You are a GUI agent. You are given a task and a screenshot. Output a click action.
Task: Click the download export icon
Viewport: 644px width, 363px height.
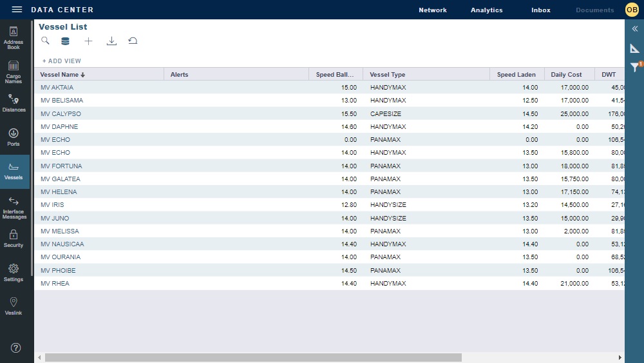point(111,41)
